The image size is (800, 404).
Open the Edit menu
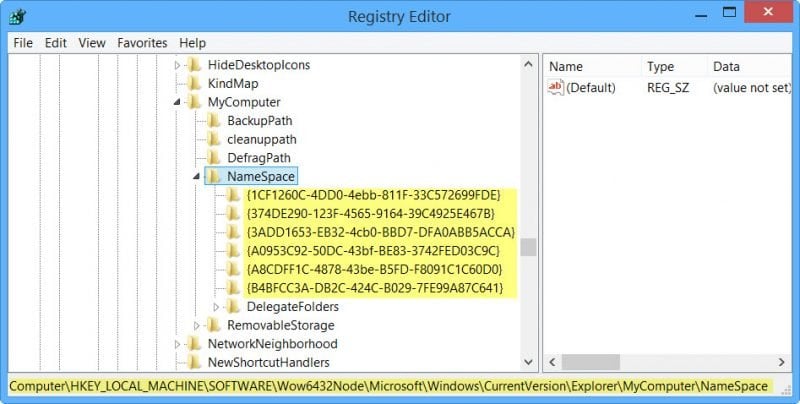pyautogui.click(x=56, y=43)
